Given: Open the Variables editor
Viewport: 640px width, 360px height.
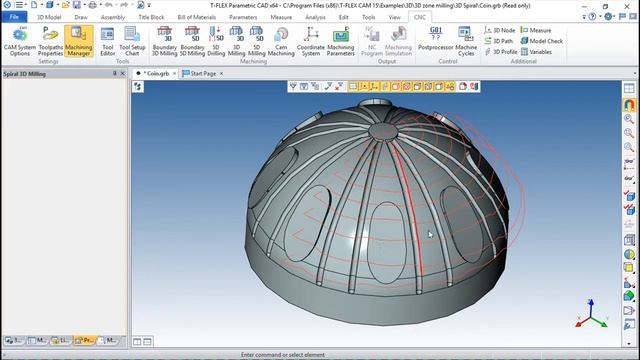Looking at the screenshot, I should point(536,52).
